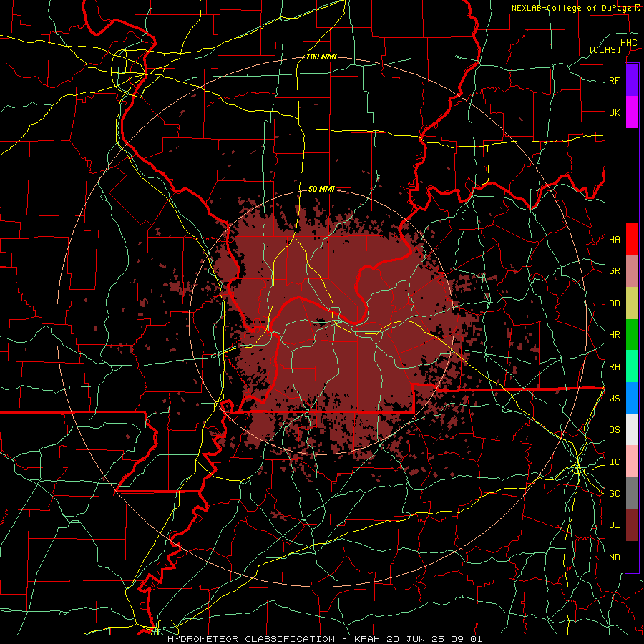Click the yellow BD legend color swatch
The image size is (644, 644).
(x=632, y=303)
